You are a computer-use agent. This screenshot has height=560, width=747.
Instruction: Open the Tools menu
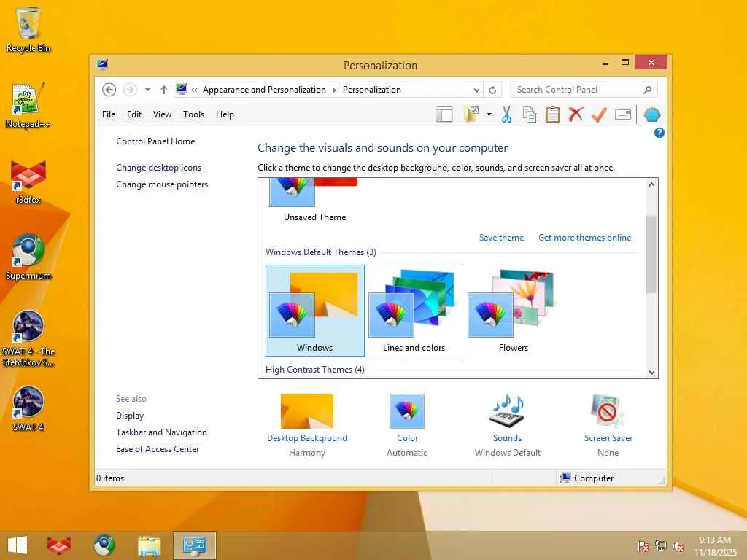click(x=193, y=114)
